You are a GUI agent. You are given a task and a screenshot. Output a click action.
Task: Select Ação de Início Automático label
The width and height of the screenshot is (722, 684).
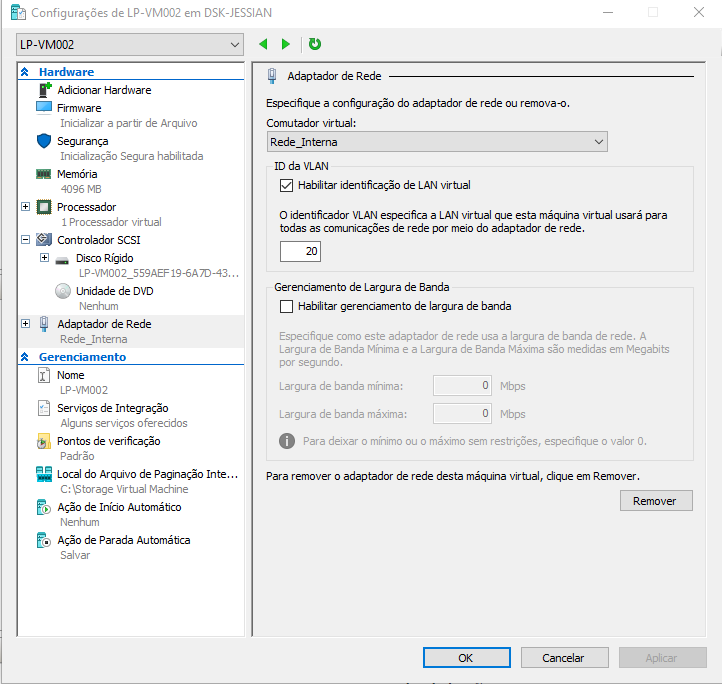click(x=119, y=507)
